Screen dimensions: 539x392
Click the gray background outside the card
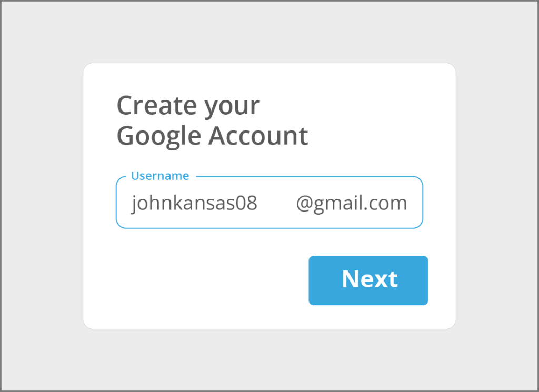pos(41,196)
